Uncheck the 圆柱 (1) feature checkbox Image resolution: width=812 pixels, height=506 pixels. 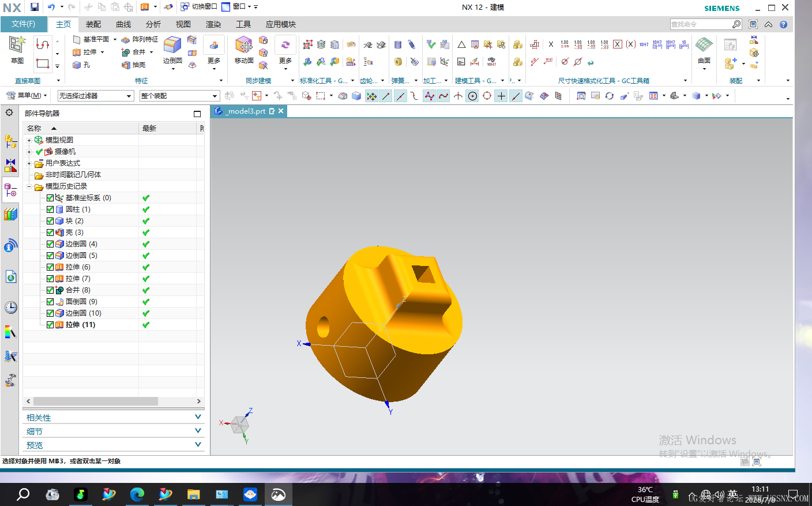tap(50, 209)
